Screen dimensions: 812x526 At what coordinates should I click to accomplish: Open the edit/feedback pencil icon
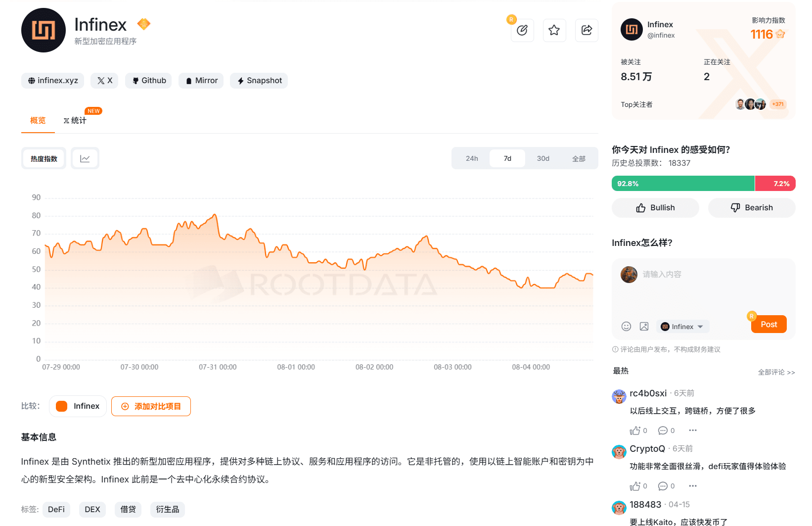tap(522, 30)
